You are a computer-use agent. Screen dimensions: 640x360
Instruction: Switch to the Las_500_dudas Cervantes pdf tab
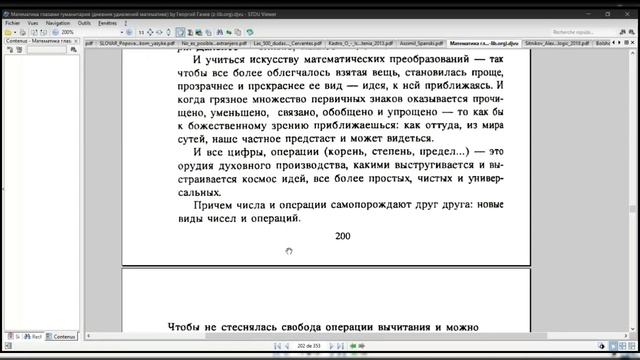287,43
